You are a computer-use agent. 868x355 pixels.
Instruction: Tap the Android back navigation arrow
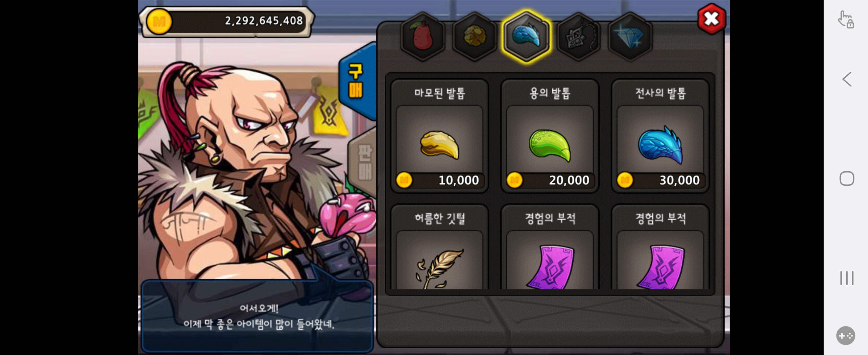847,80
